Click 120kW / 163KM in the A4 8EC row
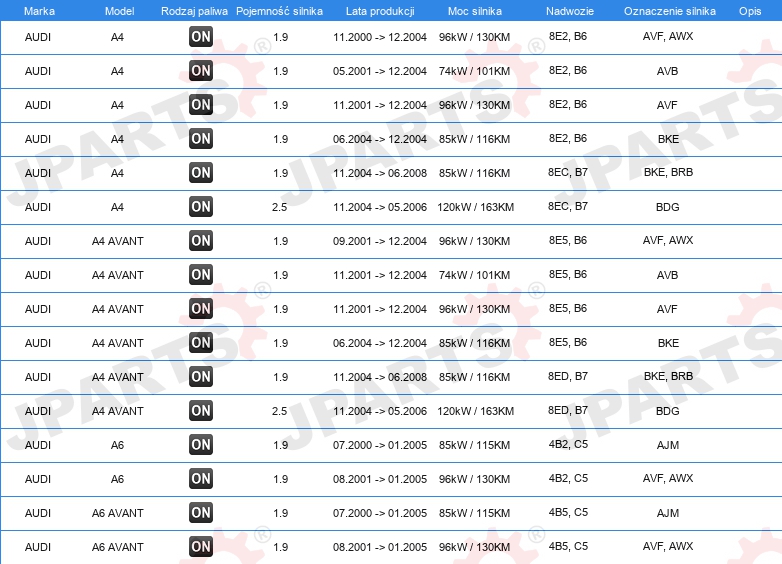Image resolution: width=782 pixels, height=564 pixels. (475, 207)
